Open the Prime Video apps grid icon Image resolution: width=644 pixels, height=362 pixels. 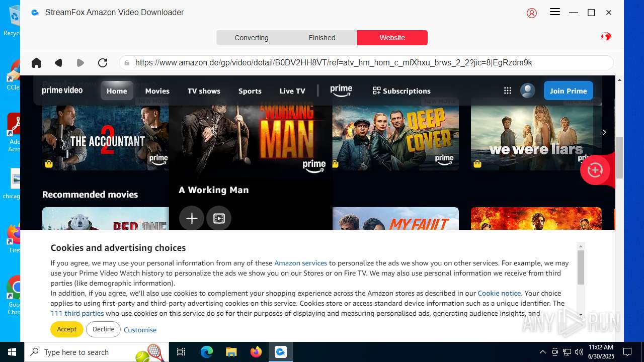tap(508, 91)
